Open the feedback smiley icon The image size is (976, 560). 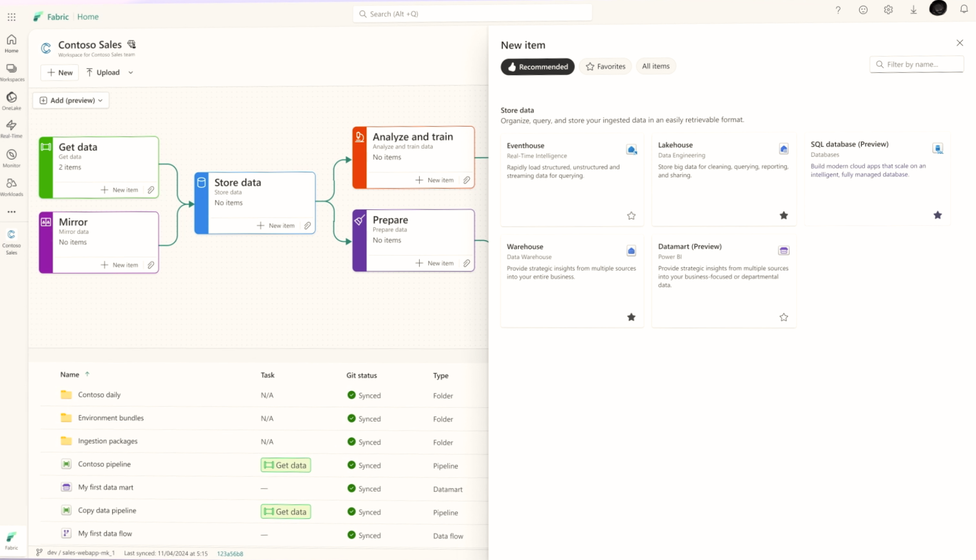(x=863, y=10)
